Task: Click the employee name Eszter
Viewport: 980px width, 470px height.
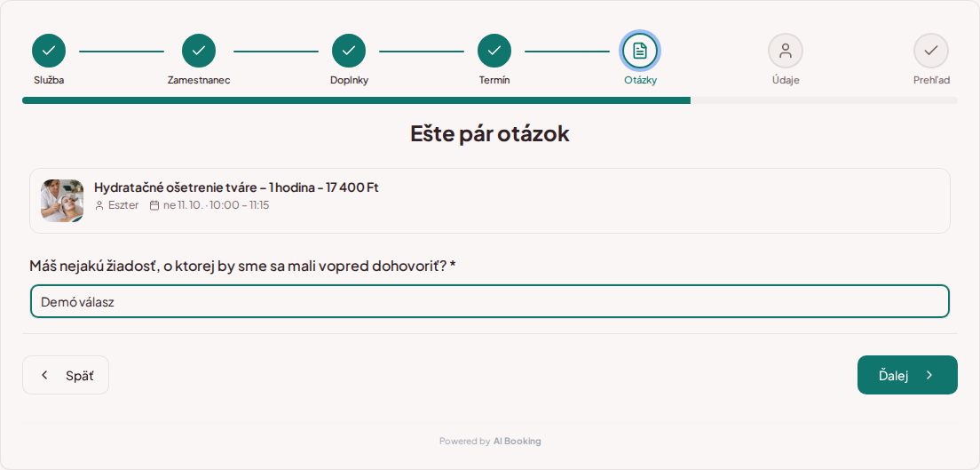Action: click(x=123, y=205)
